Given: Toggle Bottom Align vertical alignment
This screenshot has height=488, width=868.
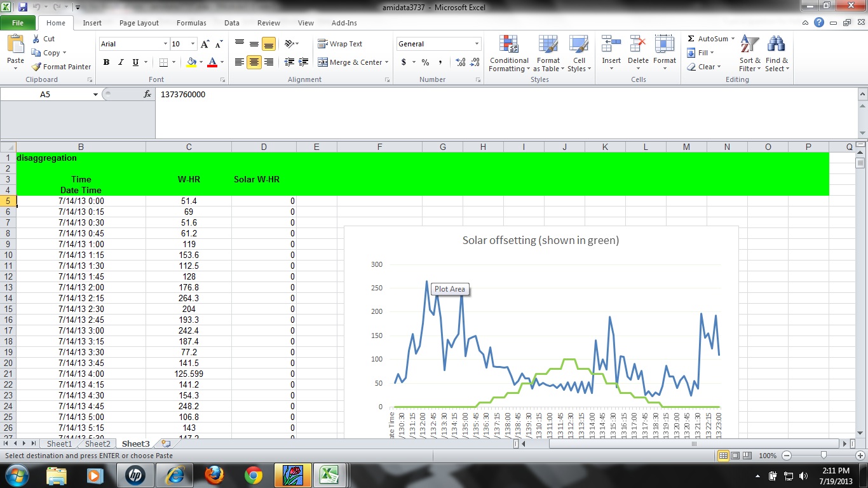Looking at the screenshot, I should tap(269, 44).
